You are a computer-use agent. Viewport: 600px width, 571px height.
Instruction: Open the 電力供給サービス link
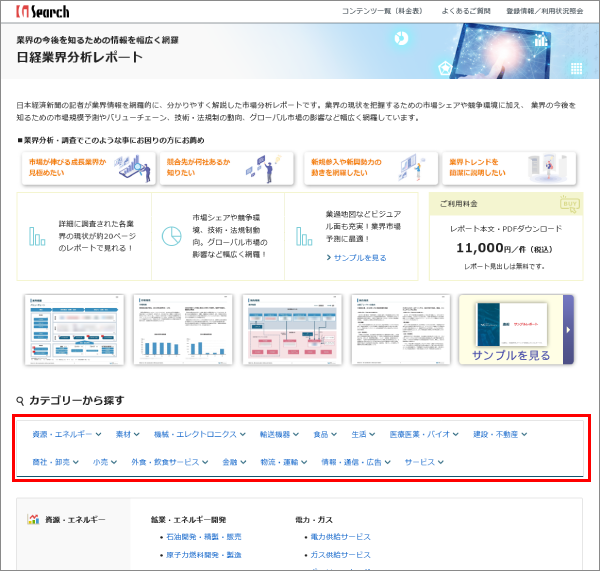click(x=340, y=537)
